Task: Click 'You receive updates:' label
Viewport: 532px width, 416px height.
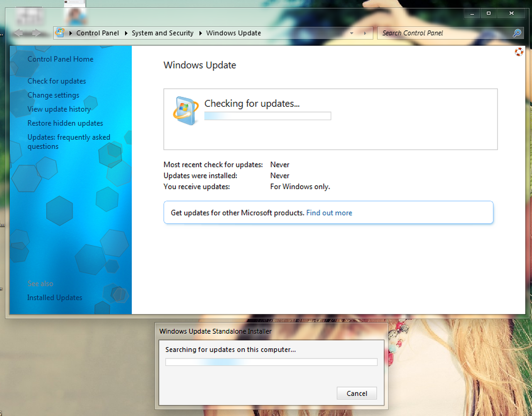Action: [197, 187]
